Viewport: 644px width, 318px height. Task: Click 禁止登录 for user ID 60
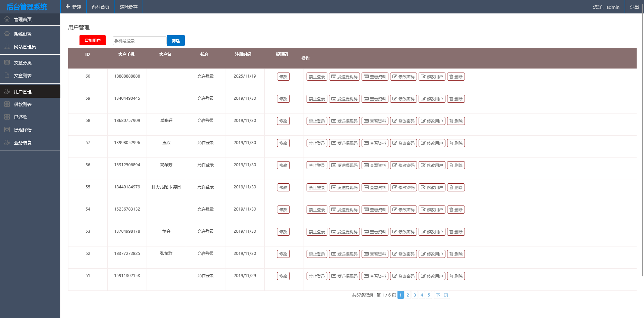pos(317,77)
